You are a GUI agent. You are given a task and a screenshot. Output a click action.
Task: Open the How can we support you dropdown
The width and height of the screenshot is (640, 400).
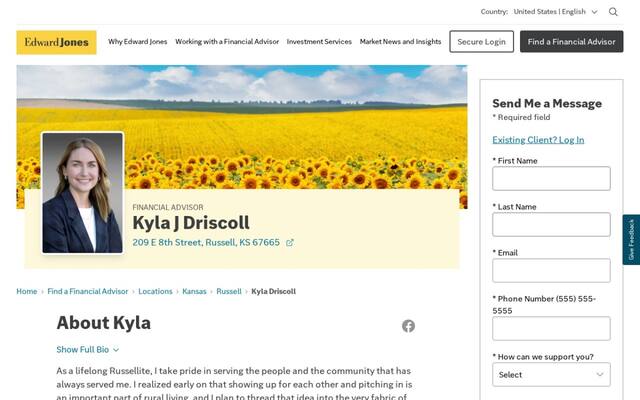[551, 374]
